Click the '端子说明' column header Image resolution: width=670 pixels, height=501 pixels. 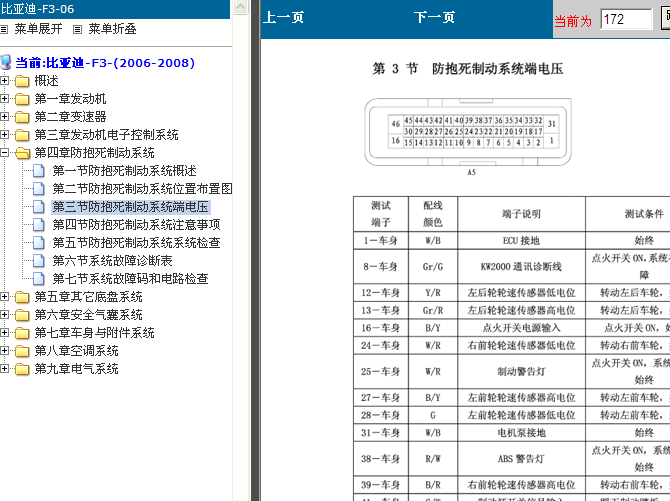pos(521,214)
